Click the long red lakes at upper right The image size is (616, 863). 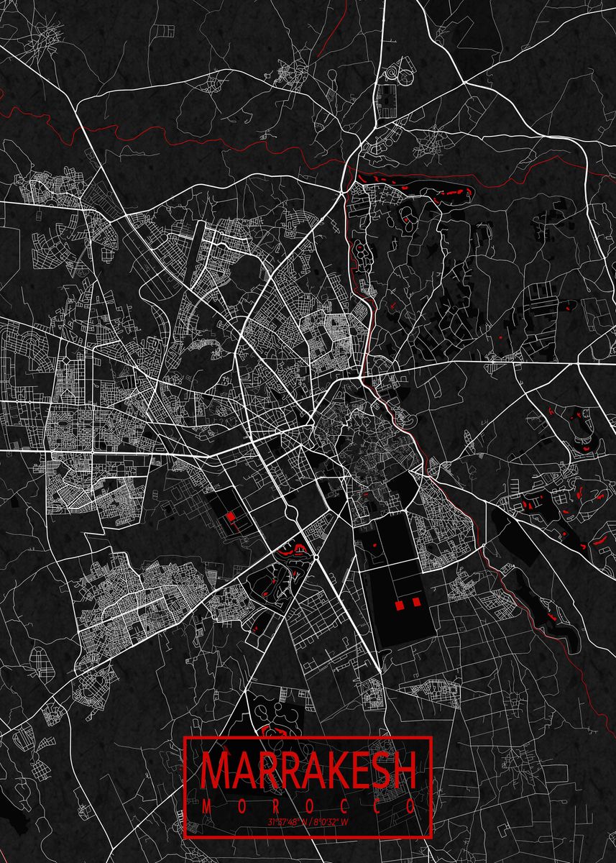(446, 191)
